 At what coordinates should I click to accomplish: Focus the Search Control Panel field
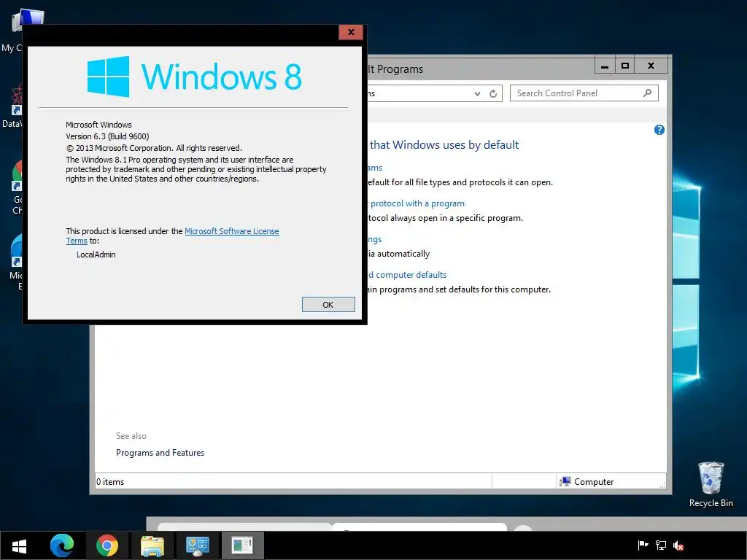pos(584,93)
